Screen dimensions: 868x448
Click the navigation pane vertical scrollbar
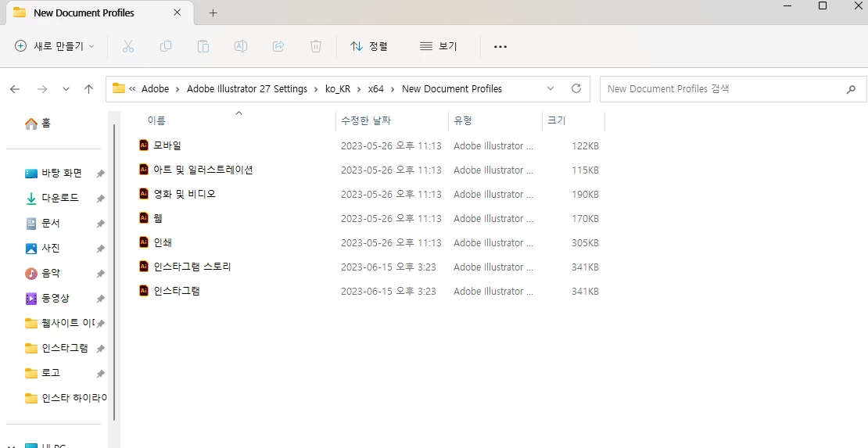(115, 271)
